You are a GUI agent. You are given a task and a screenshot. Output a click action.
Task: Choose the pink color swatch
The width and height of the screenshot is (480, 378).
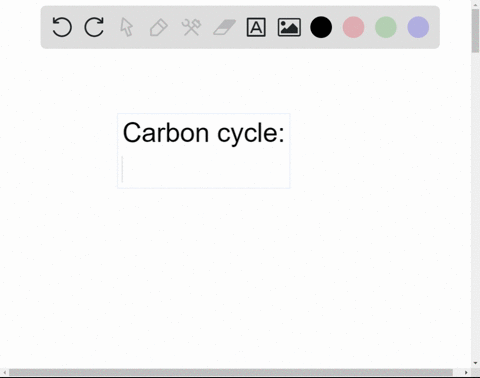tap(353, 27)
